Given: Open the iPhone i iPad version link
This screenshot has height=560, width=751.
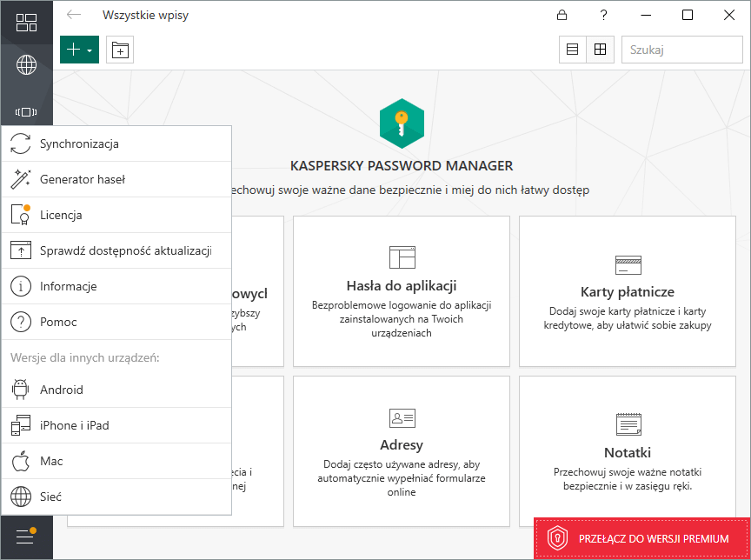Looking at the screenshot, I should click(x=116, y=425).
